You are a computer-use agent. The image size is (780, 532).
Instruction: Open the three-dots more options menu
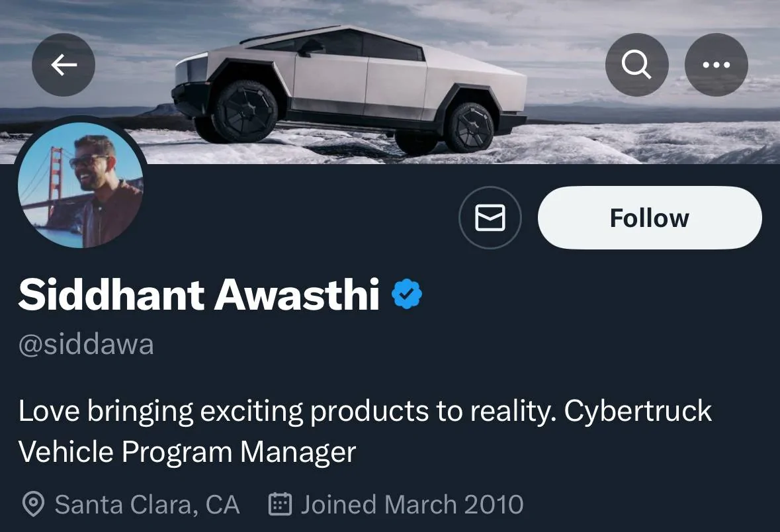pyautogui.click(x=716, y=65)
